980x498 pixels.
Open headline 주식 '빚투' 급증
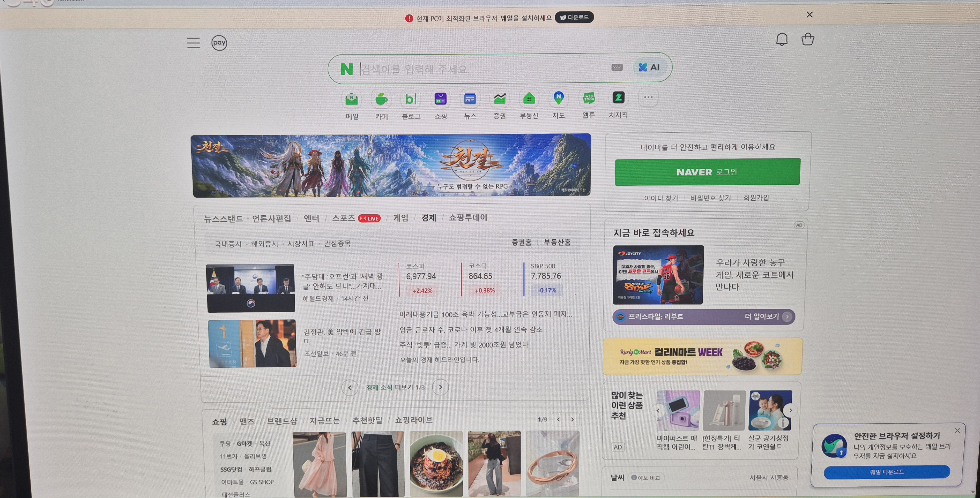[x=464, y=345]
